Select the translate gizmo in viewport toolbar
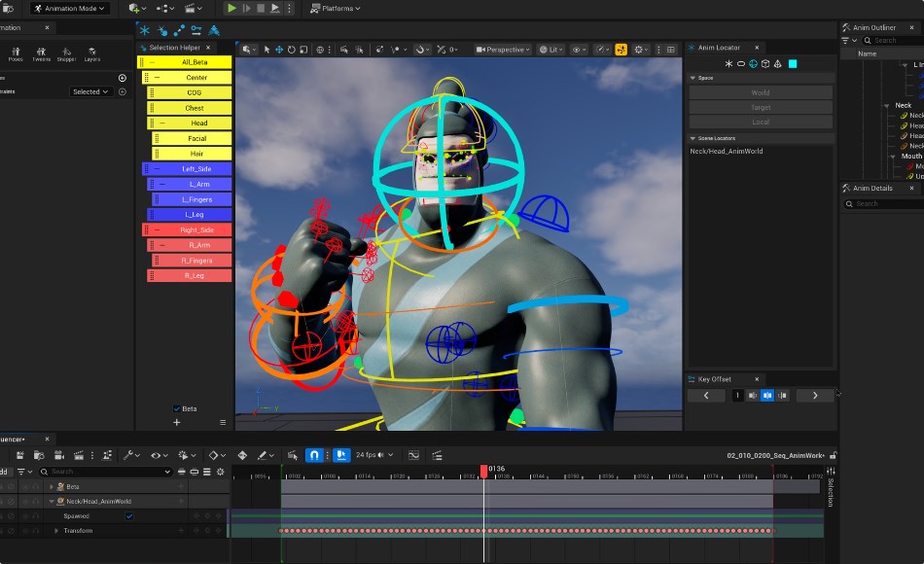This screenshot has height=564, width=924. [279, 50]
